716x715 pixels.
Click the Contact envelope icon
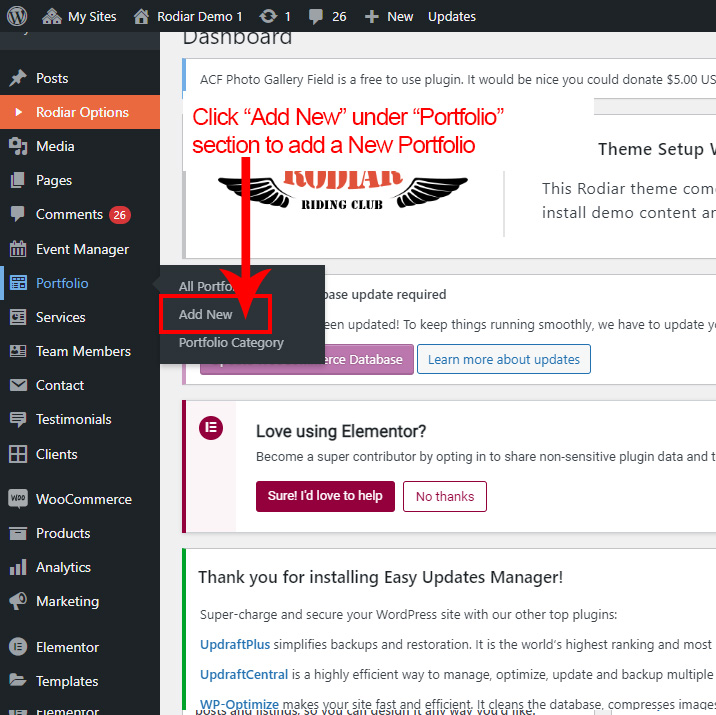tap(18, 385)
